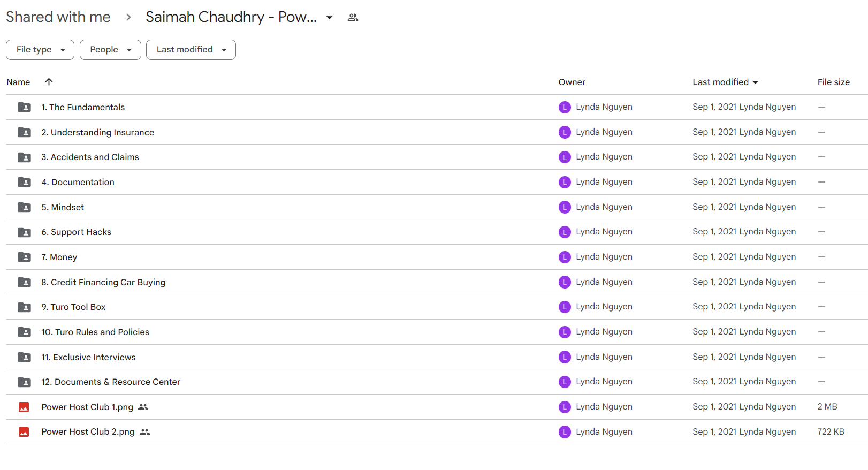The height and width of the screenshot is (470, 868).
Task: Select '1. The Fundamentals' folder name
Action: point(83,108)
